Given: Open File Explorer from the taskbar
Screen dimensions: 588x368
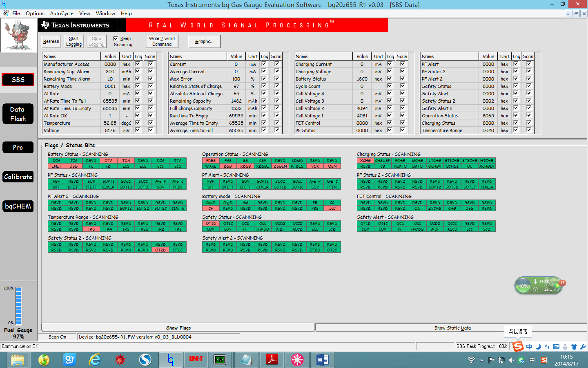Looking at the screenshot, I should (x=18, y=360).
